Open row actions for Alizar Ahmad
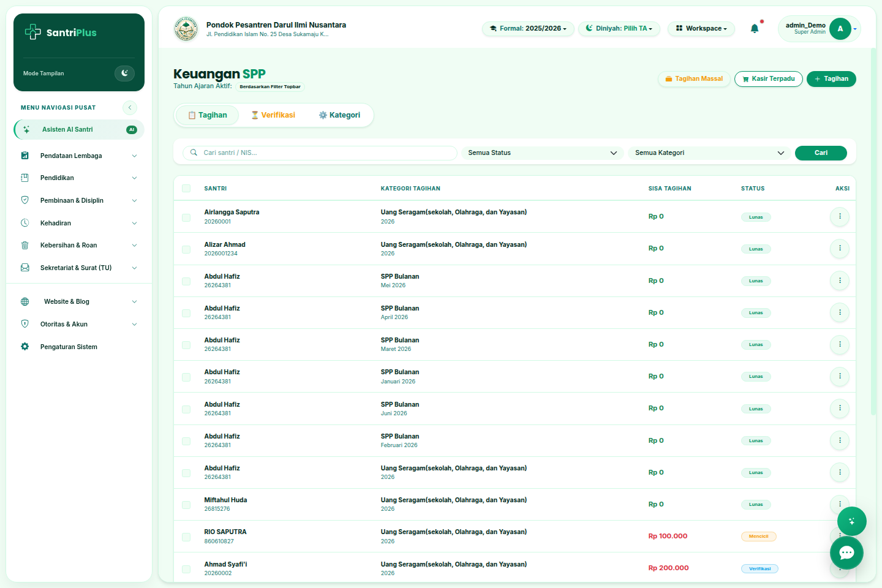Image resolution: width=882 pixels, height=588 pixels. coord(840,248)
